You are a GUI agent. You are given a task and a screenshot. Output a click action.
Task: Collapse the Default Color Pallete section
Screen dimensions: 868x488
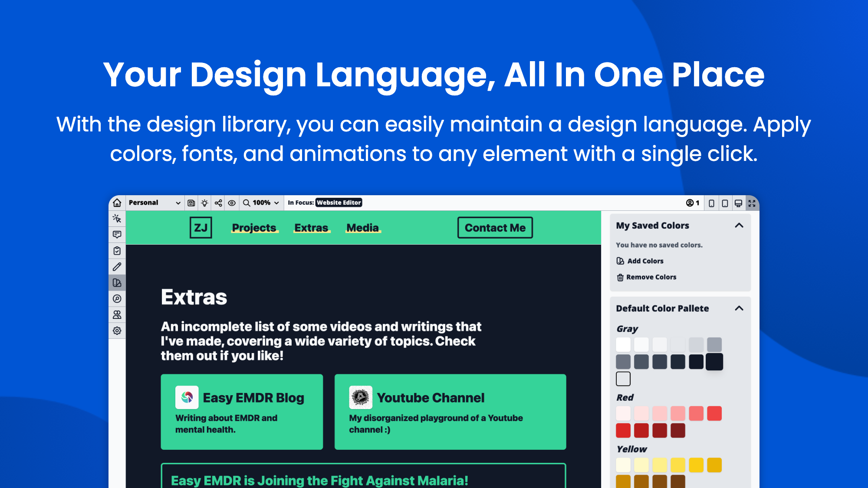tap(739, 308)
